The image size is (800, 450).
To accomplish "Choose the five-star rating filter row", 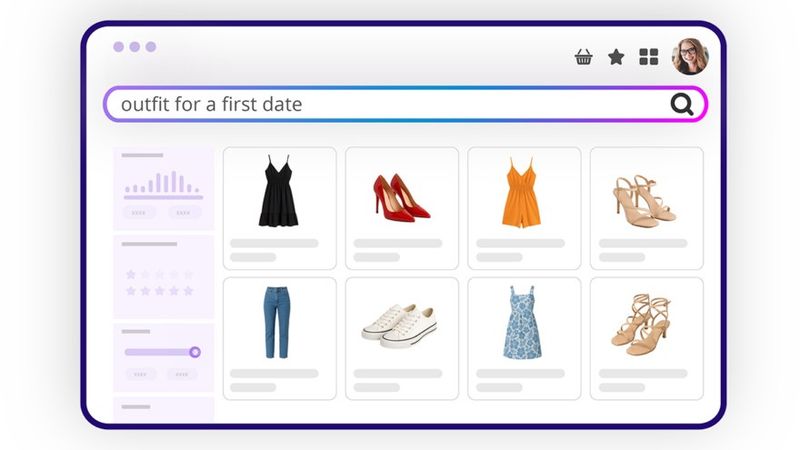I will tap(159, 291).
